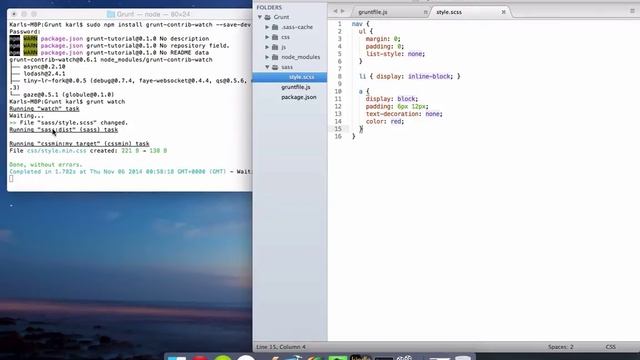Open package.json from the sidebar
Image resolution: width=640 pixels, height=360 pixels.
(298, 97)
